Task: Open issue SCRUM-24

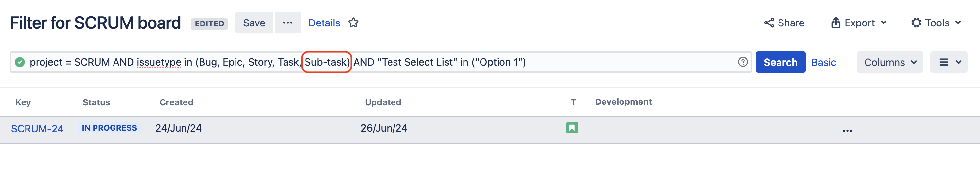Action: coord(37,129)
